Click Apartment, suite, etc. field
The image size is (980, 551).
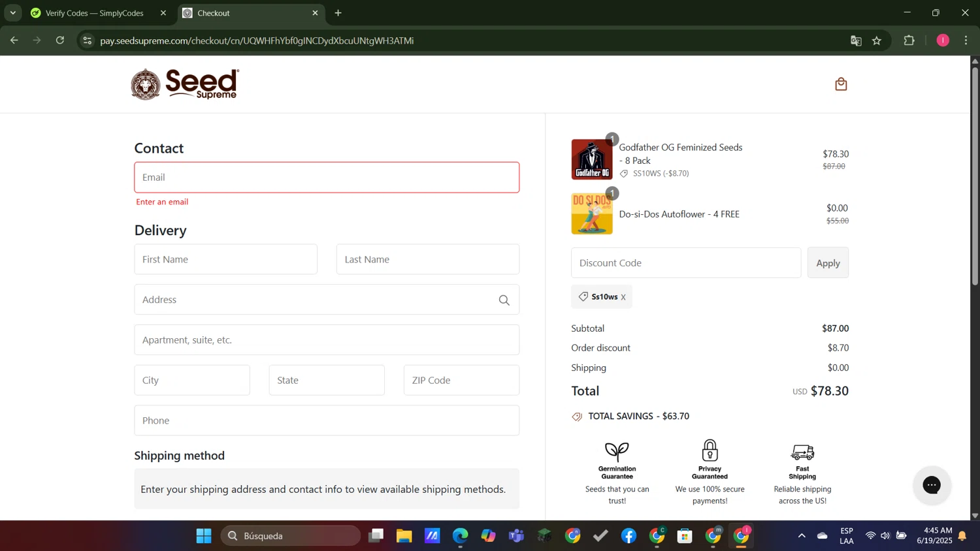327,340
